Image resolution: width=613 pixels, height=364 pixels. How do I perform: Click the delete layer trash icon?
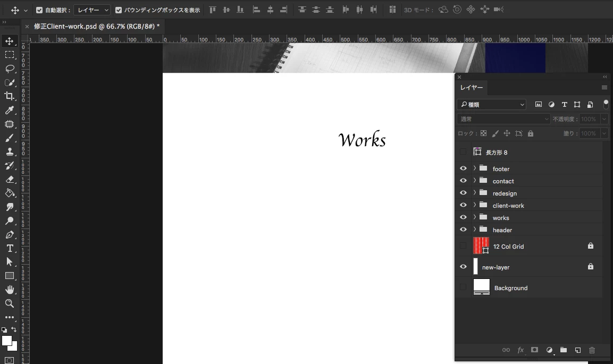592,350
